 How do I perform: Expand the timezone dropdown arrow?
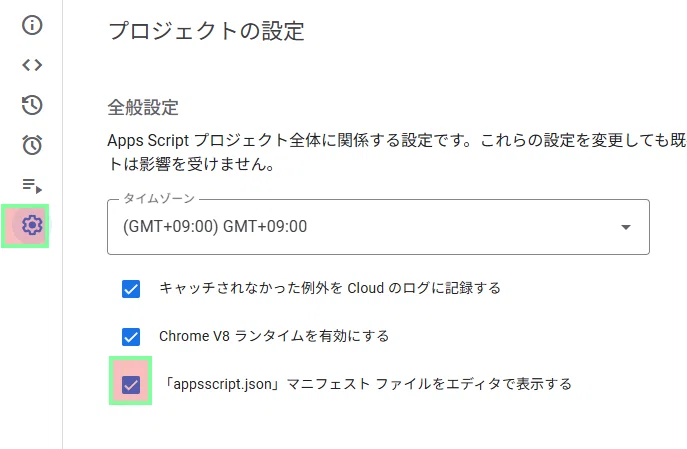tap(626, 227)
